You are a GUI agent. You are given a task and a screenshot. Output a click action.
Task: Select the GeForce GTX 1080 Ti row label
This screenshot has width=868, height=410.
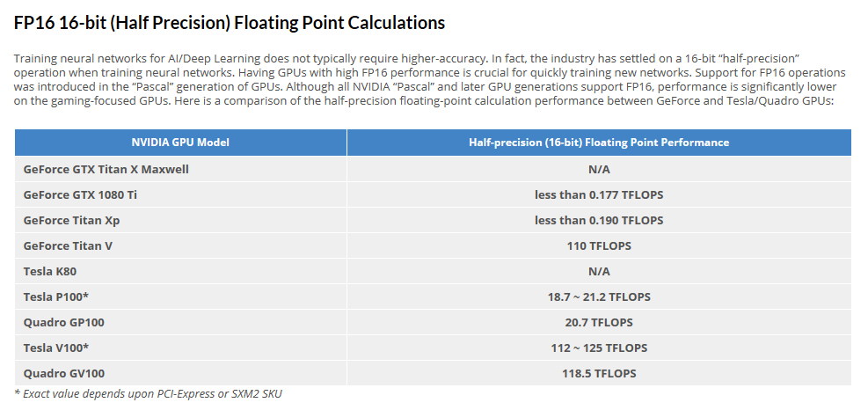80,194
